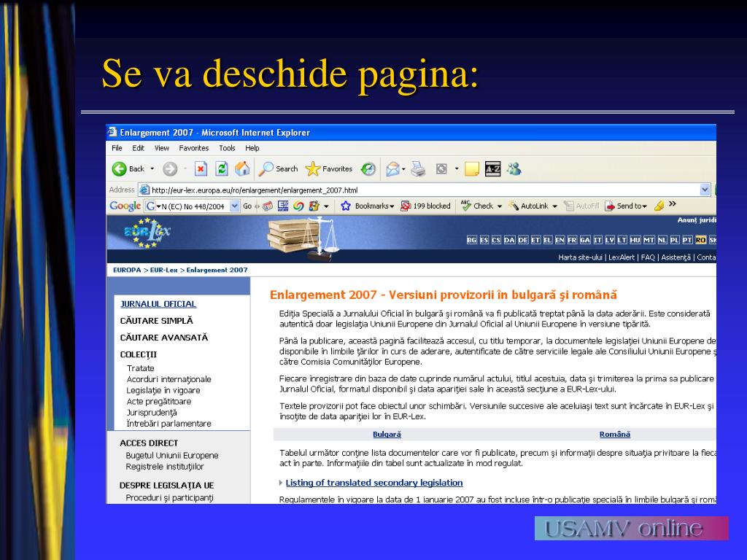Open JURNALUL OFICIAL sidebar link
Image resolution: width=747 pixels, height=560 pixels.
click(x=158, y=304)
